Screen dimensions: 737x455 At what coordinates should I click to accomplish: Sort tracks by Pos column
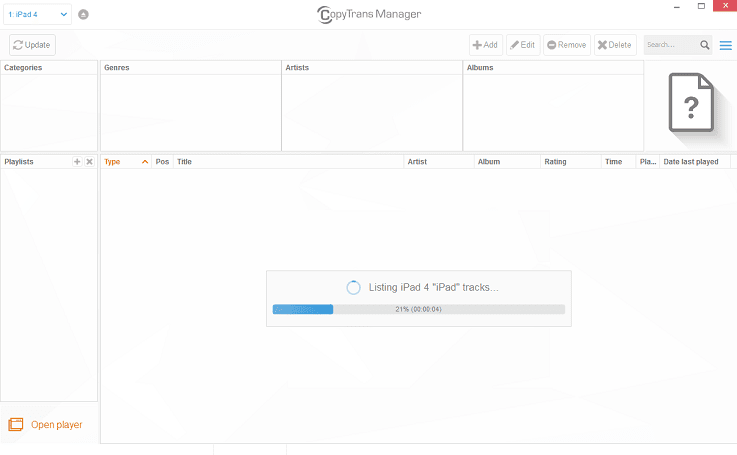click(x=162, y=162)
